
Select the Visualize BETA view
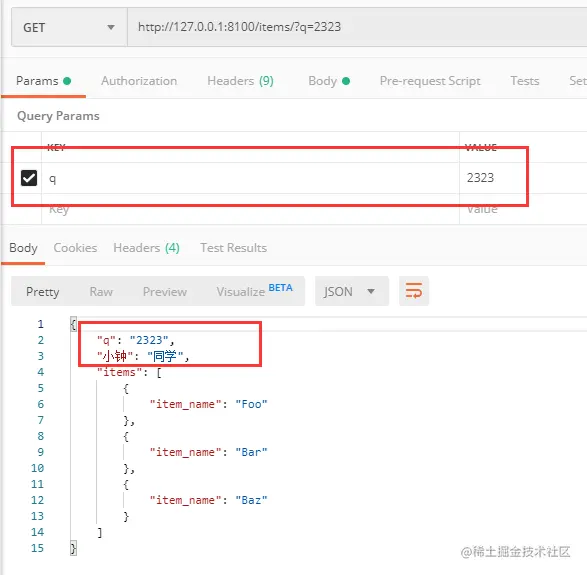pyautogui.click(x=254, y=290)
